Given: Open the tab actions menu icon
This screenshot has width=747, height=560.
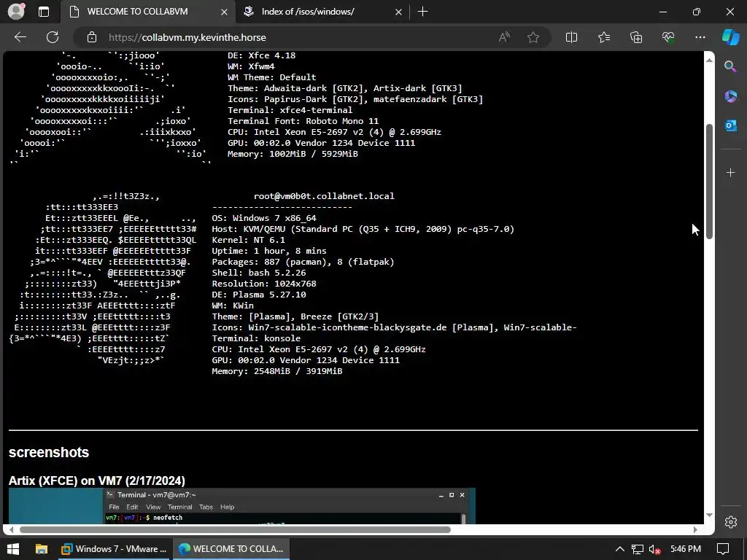Looking at the screenshot, I should click(x=44, y=12).
